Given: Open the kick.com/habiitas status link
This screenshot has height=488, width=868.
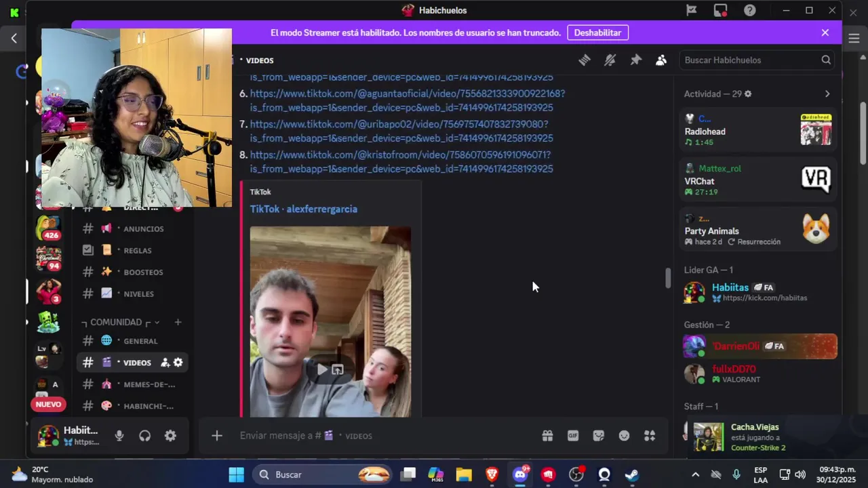Looking at the screenshot, I should 764,298.
